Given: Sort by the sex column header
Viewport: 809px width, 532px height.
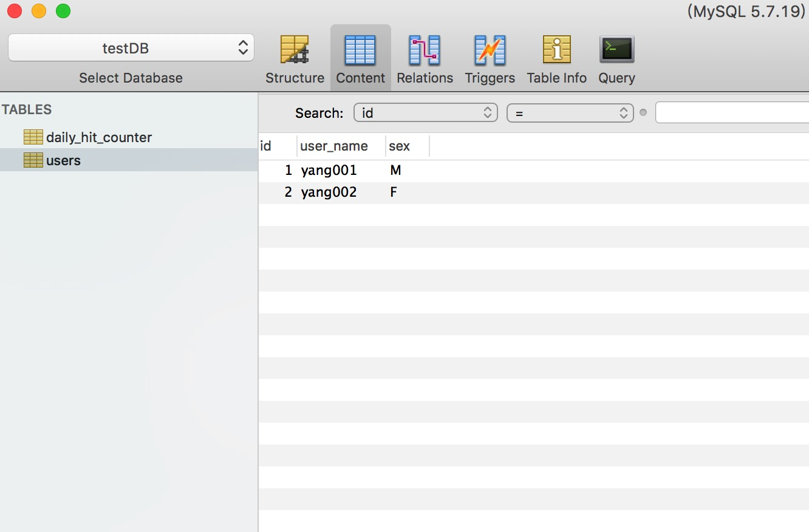Looking at the screenshot, I should [x=408, y=146].
